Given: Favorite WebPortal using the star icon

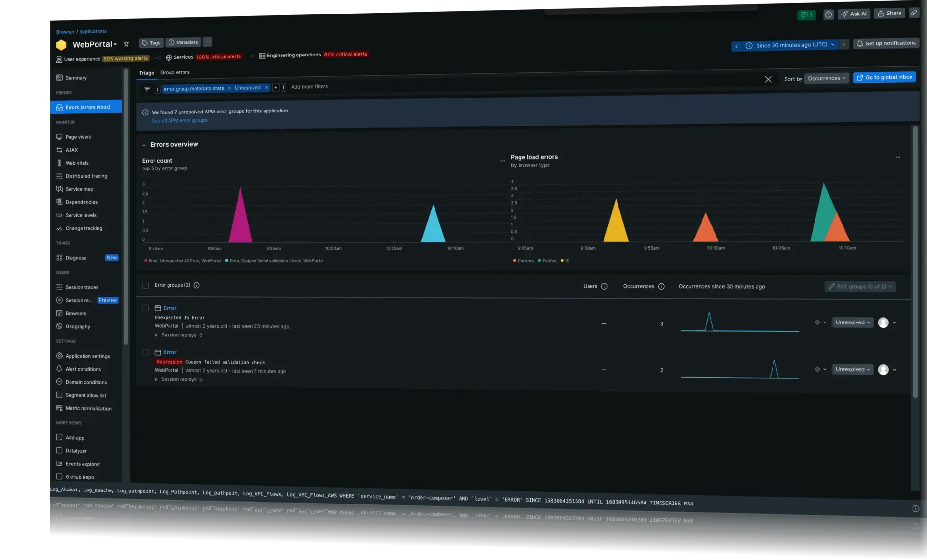Looking at the screenshot, I should pyautogui.click(x=126, y=44).
